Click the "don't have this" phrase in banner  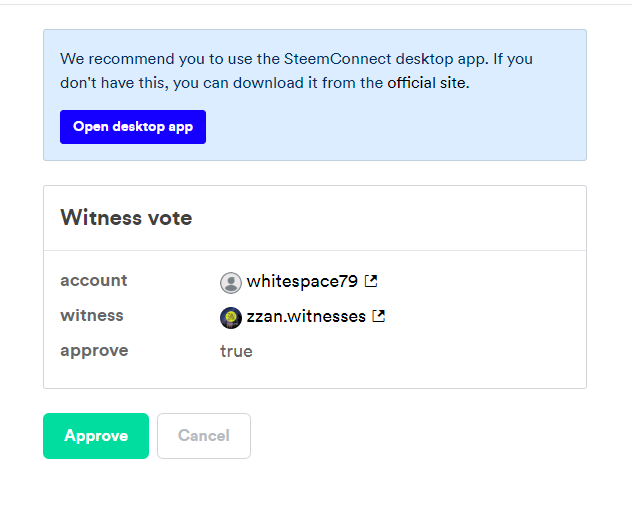click(x=112, y=83)
